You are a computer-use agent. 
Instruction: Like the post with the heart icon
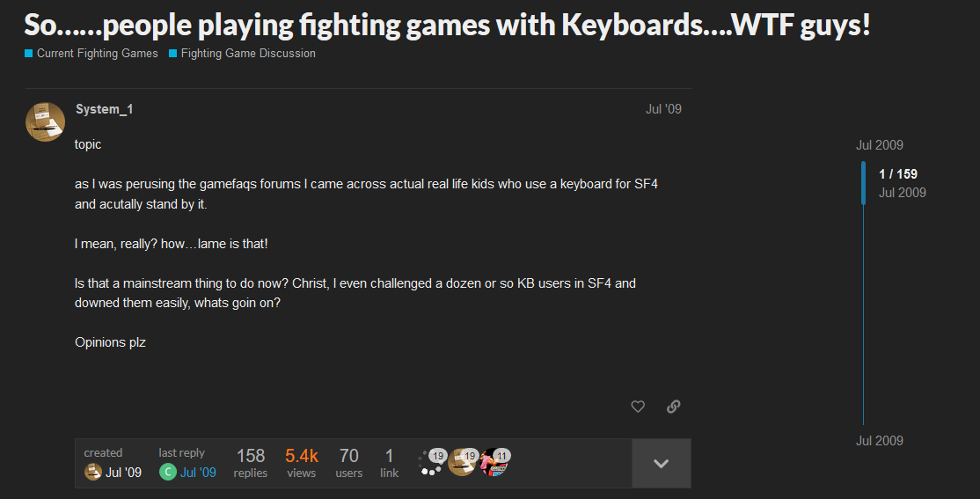click(638, 407)
